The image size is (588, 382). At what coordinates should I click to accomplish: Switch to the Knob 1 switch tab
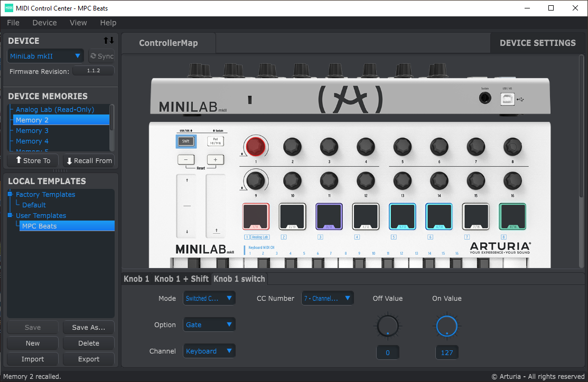coord(239,279)
